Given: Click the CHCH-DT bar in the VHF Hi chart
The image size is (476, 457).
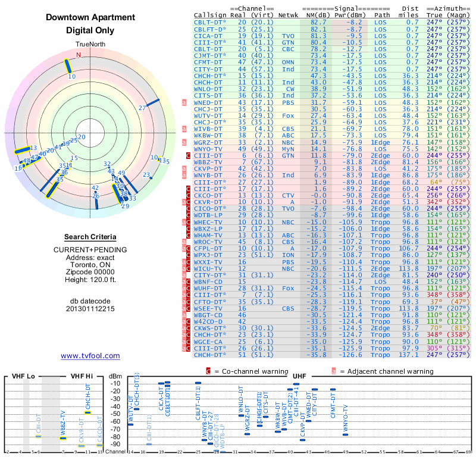Looking at the screenshot, I should [87, 412].
